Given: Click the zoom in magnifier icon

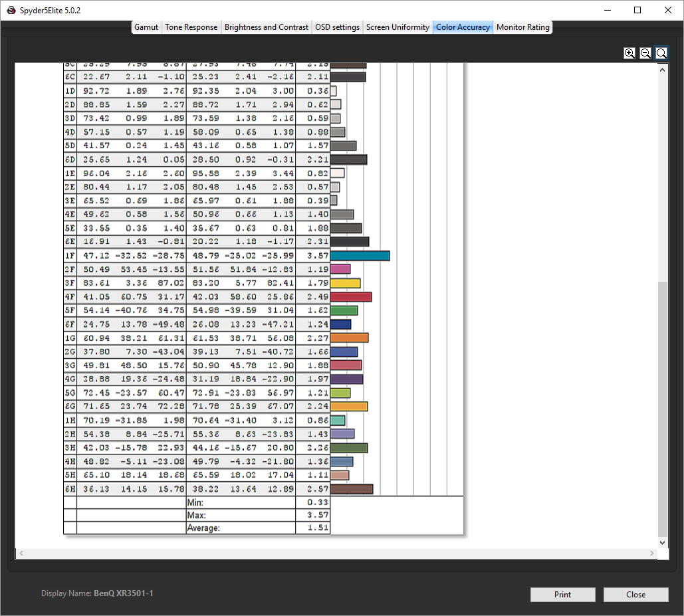Looking at the screenshot, I should (629, 53).
